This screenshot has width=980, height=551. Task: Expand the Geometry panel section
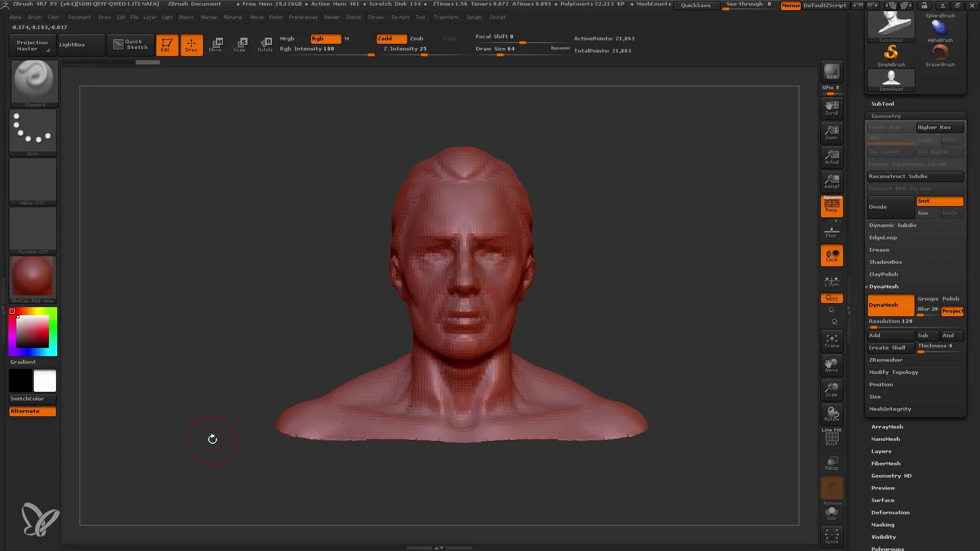click(886, 115)
